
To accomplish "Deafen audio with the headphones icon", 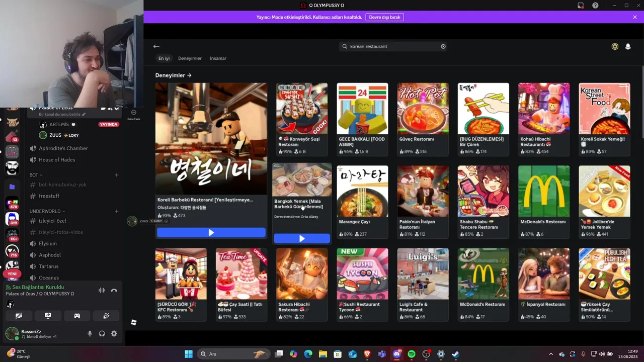I will pos(102,333).
